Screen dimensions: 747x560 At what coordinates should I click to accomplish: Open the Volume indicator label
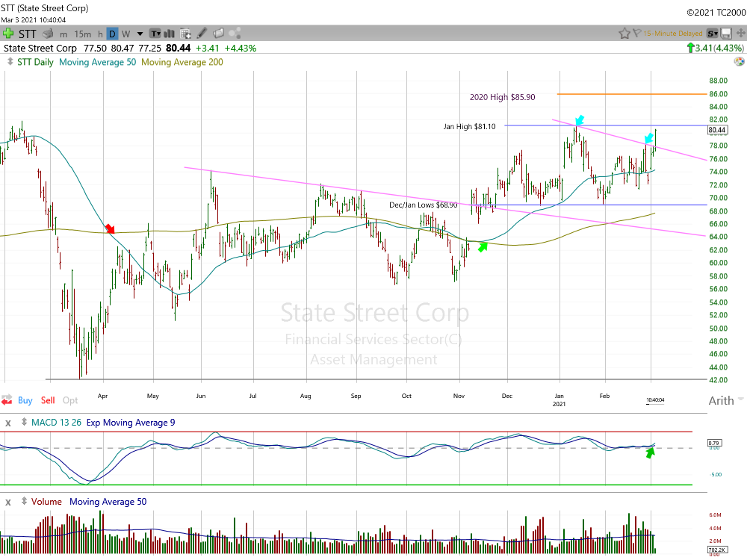46,502
